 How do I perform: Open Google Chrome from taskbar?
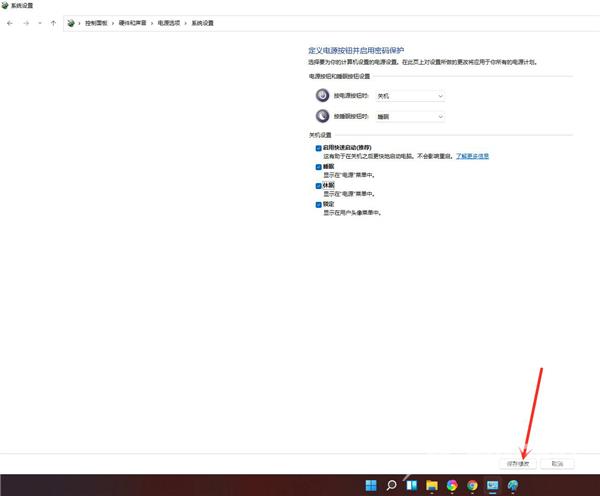point(472,485)
